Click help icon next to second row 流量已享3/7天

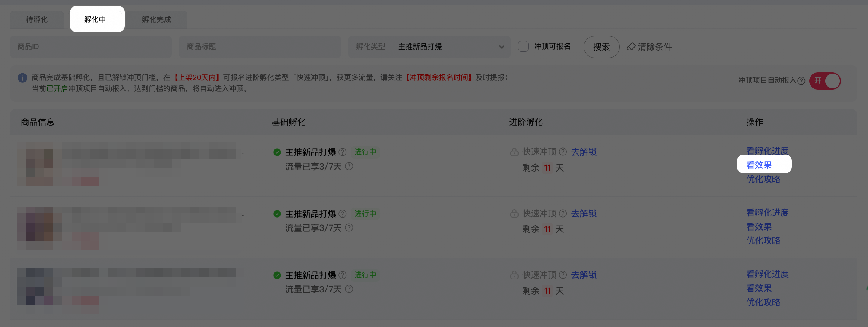(349, 228)
